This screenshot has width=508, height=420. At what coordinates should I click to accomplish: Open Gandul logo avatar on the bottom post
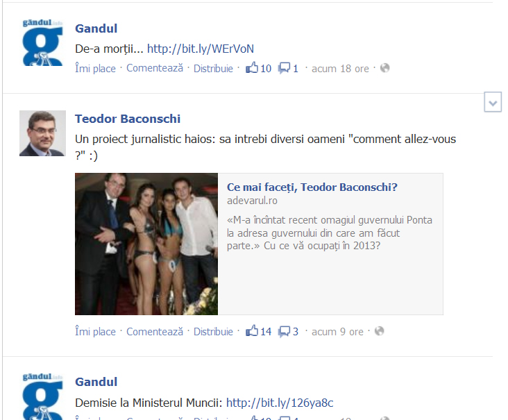point(42,396)
